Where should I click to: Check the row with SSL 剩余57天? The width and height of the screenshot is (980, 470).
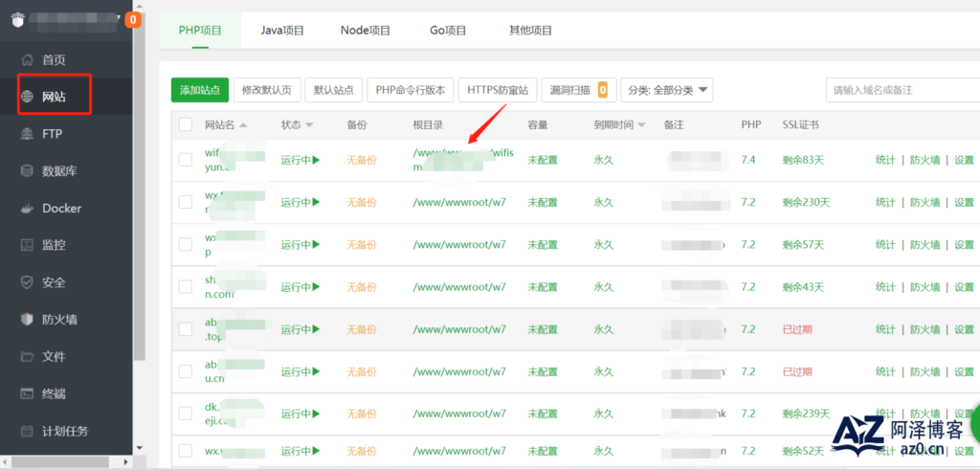pyautogui.click(x=186, y=244)
